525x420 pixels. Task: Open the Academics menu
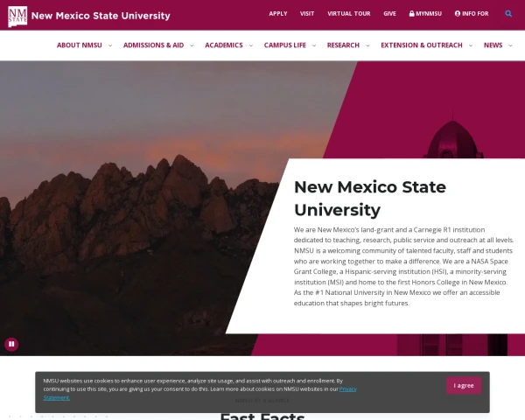[224, 45]
